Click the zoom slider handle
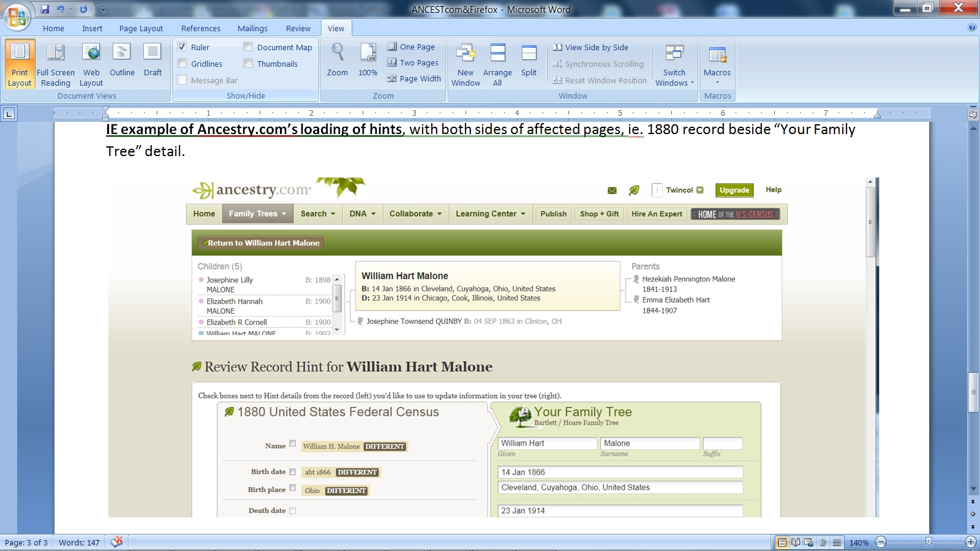 click(929, 542)
